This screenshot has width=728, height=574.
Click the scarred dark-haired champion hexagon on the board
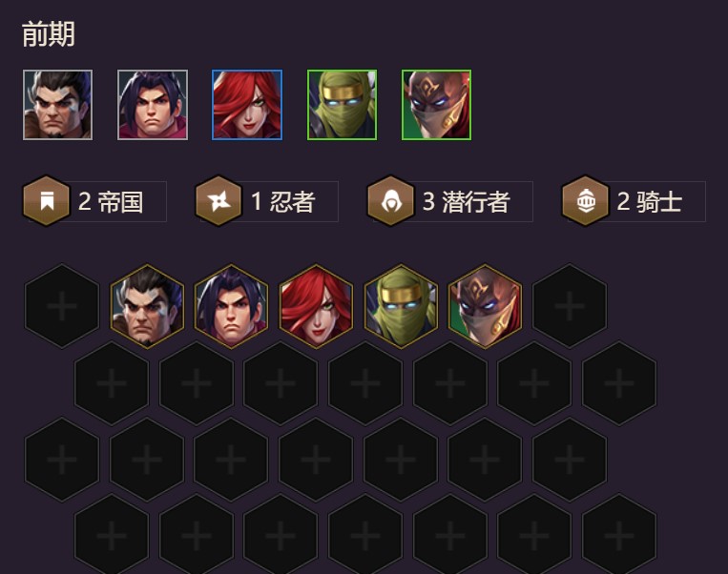pyautogui.click(x=147, y=306)
